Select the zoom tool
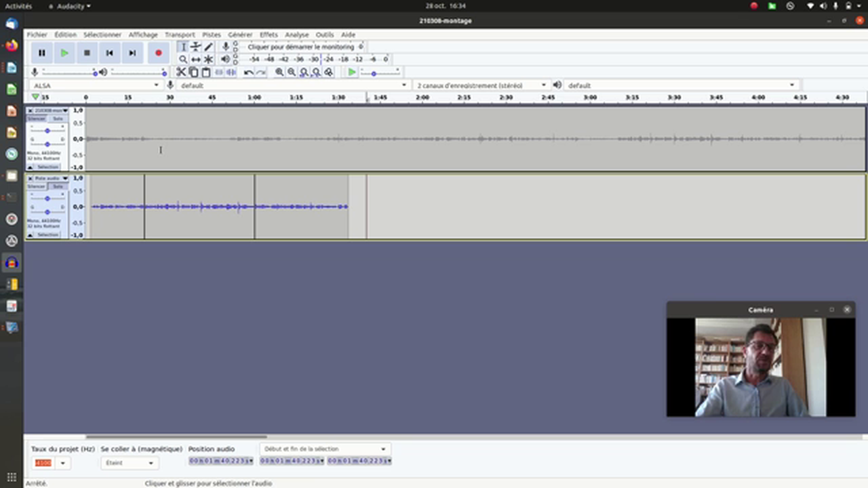The width and height of the screenshot is (868, 488). [182, 59]
